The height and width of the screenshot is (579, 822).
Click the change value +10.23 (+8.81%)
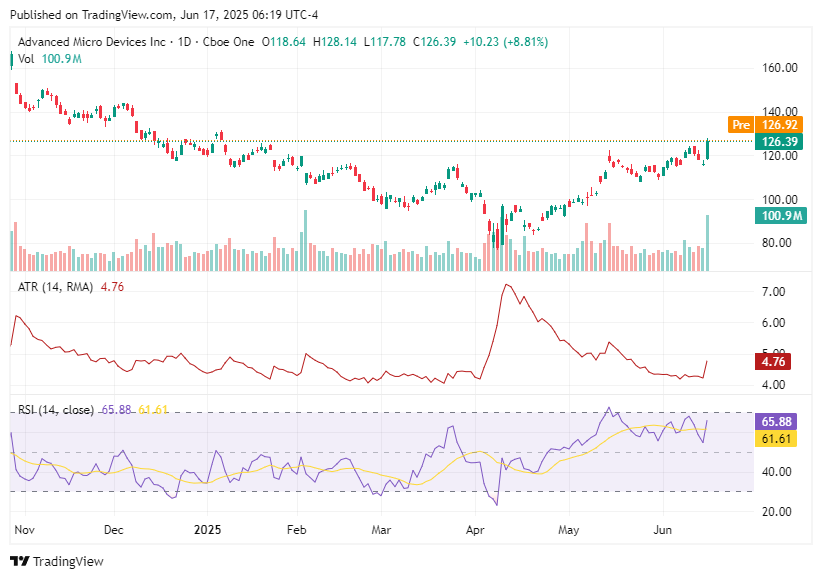(x=506, y=42)
